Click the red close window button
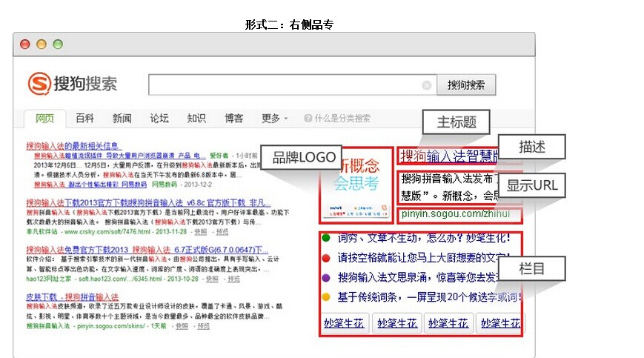644x358 pixels. (x=25, y=44)
